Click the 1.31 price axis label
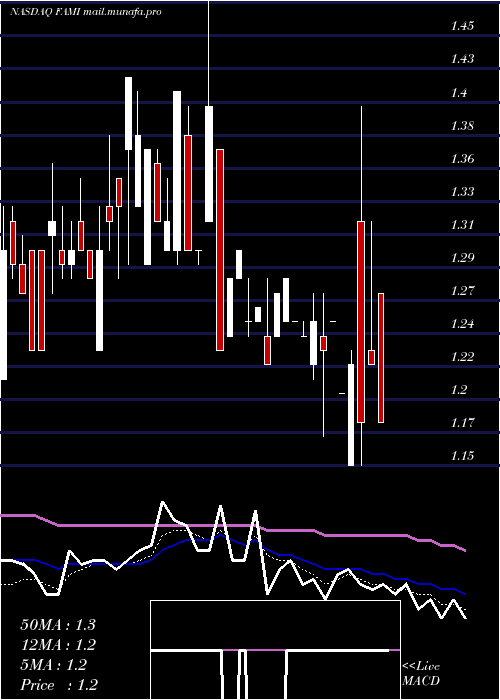 click(x=462, y=225)
